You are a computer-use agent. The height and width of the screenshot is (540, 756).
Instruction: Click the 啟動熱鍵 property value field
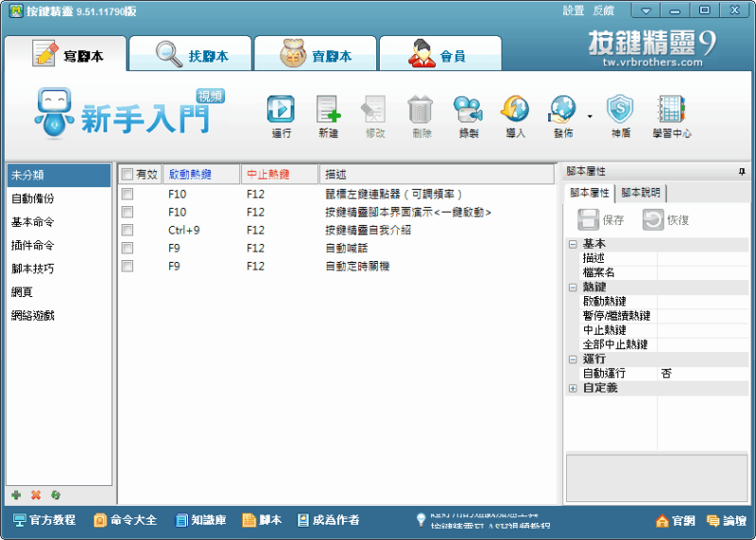click(x=702, y=302)
